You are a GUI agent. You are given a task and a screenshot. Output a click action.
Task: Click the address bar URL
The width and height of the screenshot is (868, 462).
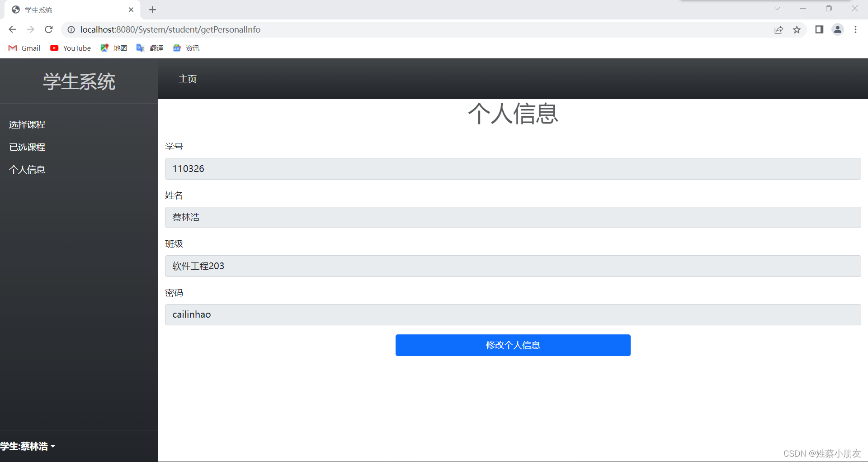pos(170,29)
